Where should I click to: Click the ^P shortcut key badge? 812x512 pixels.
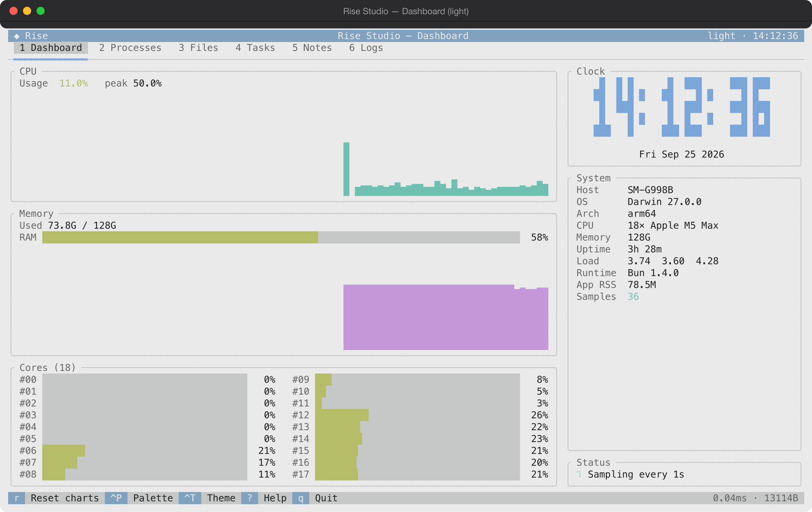point(116,498)
